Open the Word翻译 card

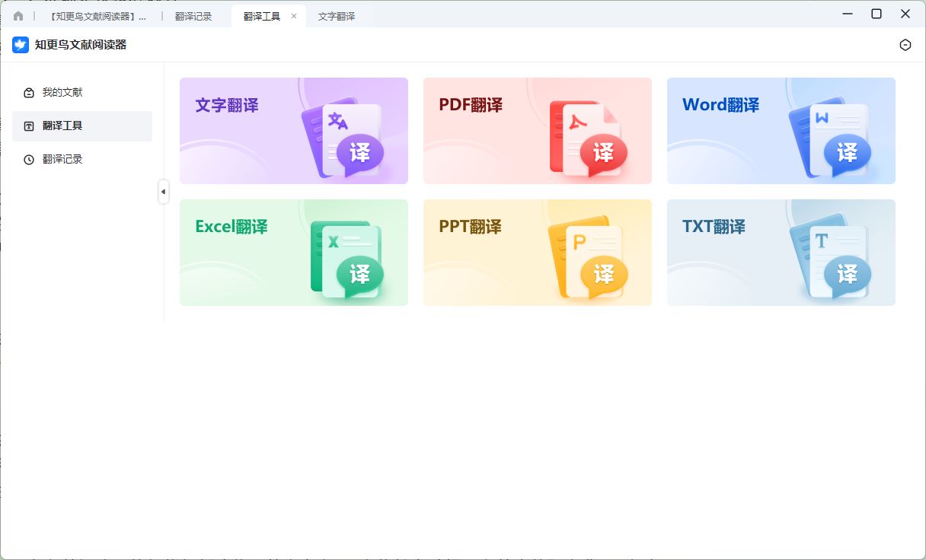[781, 131]
